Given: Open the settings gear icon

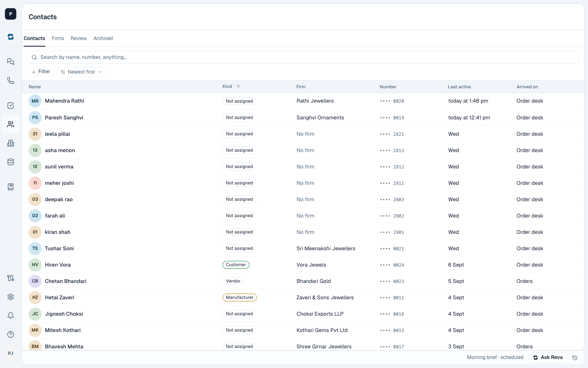Looking at the screenshot, I should [x=11, y=297].
